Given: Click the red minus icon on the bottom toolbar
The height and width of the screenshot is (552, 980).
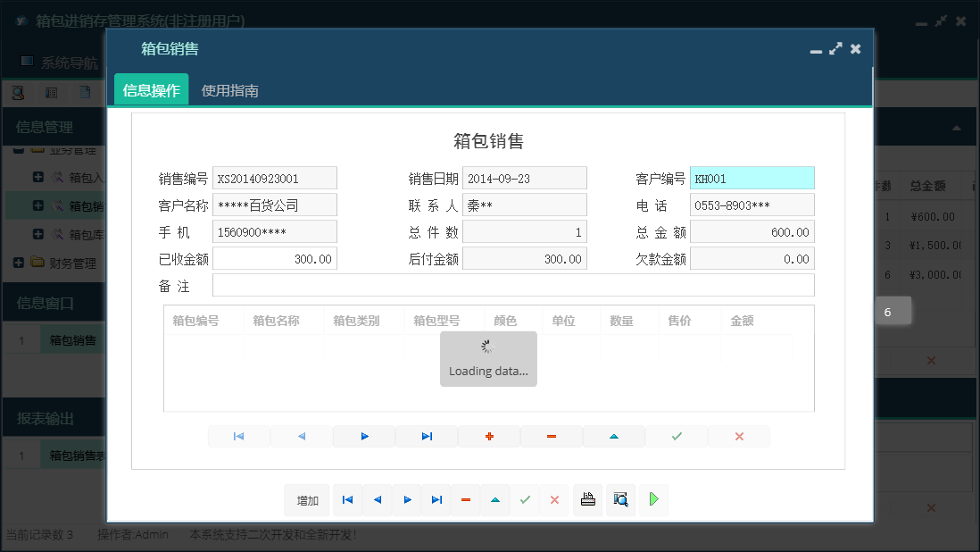Looking at the screenshot, I should click(x=465, y=500).
